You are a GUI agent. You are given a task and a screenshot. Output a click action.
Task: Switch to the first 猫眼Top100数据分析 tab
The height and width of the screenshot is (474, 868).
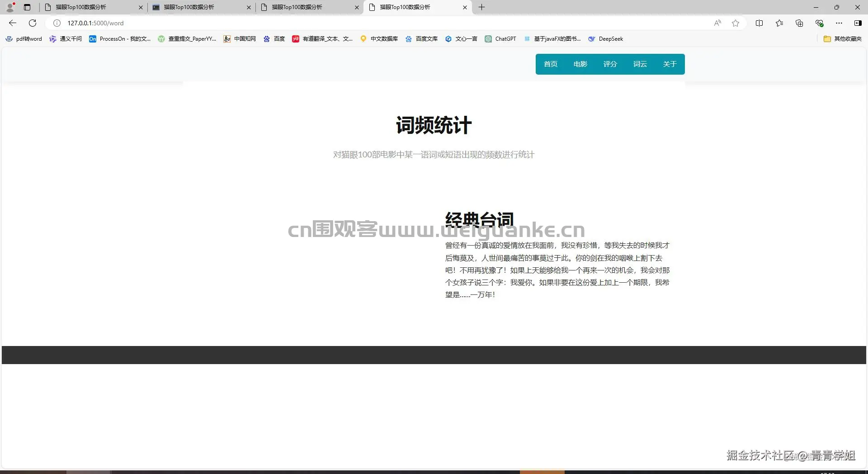click(93, 7)
